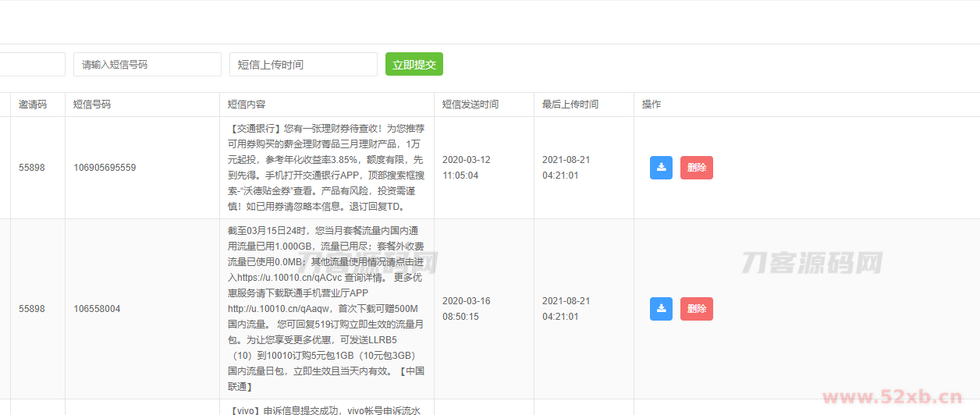
Task: Focus the 请输入短信号码 input field
Action: pos(147,65)
